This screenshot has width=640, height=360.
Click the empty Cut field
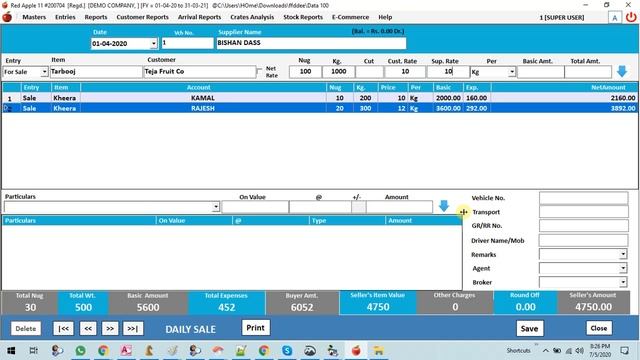369,72
